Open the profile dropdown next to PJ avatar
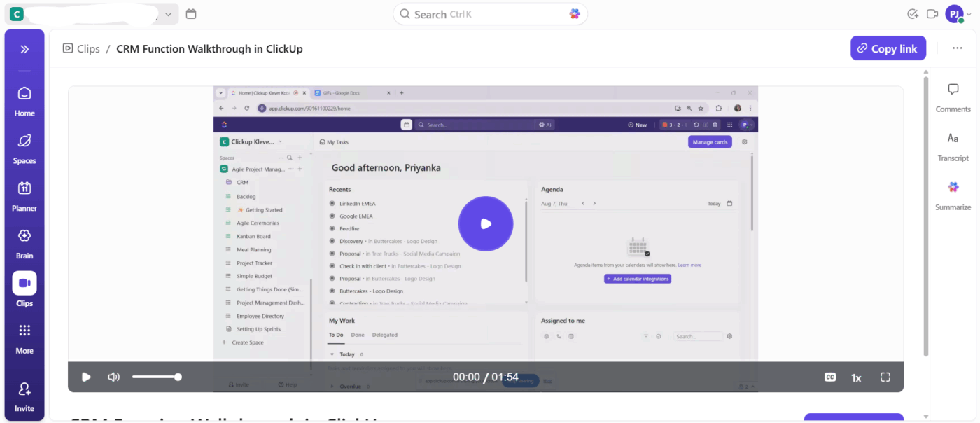The width and height of the screenshot is (980, 423). pos(969,14)
